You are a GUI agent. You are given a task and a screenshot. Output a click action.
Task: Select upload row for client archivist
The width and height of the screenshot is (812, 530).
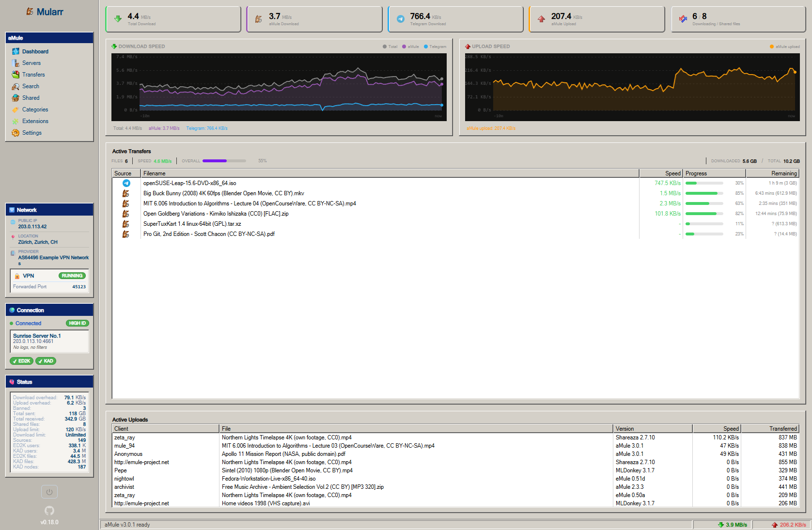click(455, 487)
